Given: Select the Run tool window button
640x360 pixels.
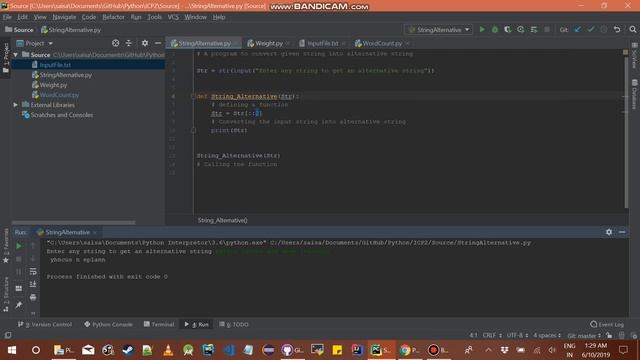Looking at the screenshot, I should [x=196, y=324].
